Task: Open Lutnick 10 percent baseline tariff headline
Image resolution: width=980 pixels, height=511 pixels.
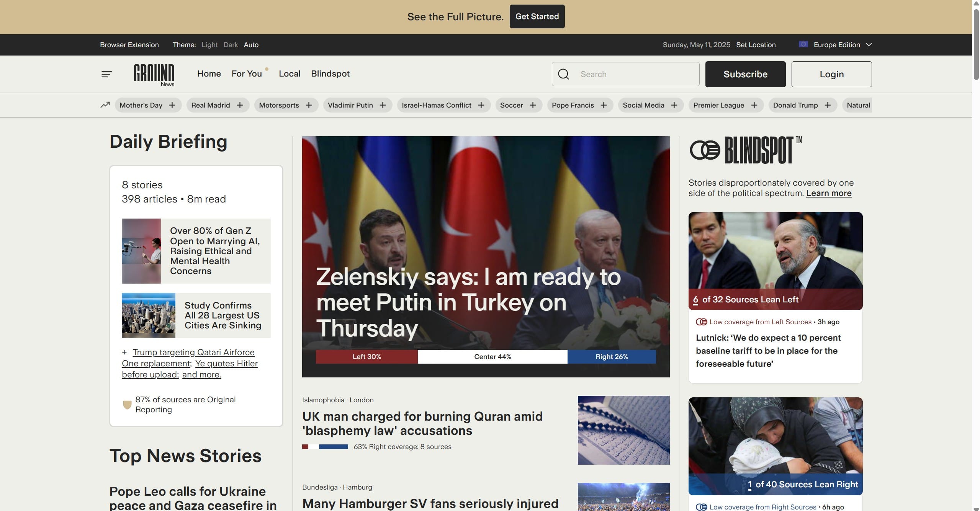Action: click(768, 351)
